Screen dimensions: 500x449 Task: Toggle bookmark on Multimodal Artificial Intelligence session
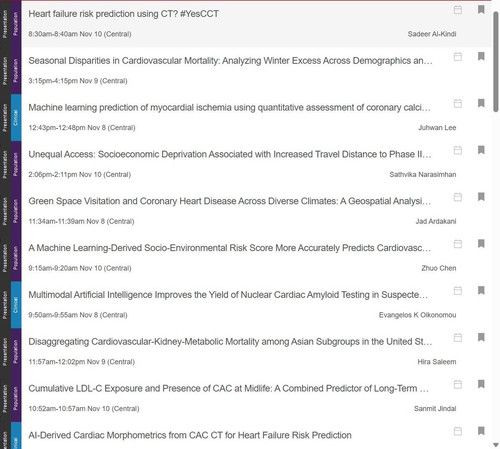coord(481,291)
